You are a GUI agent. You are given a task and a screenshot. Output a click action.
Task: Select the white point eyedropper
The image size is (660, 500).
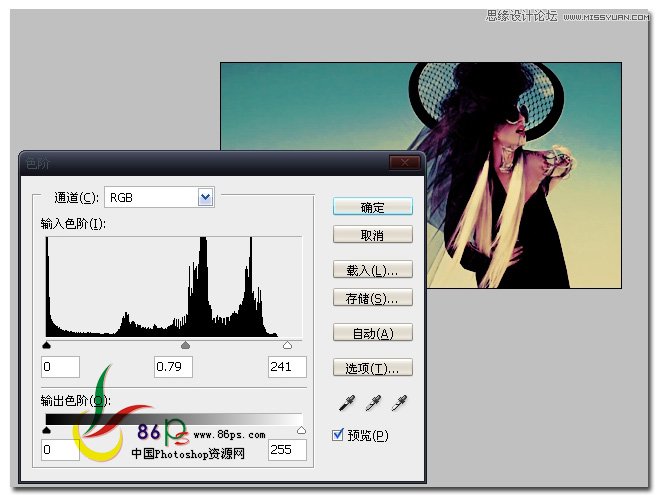point(399,403)
